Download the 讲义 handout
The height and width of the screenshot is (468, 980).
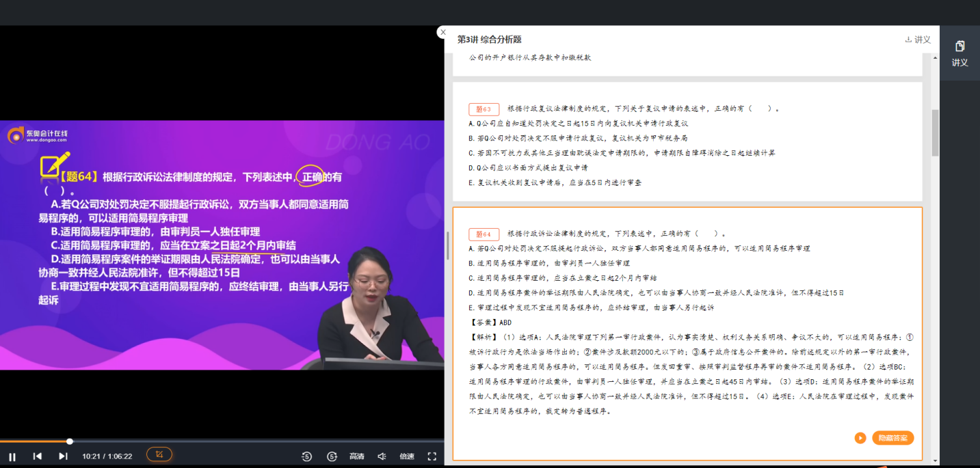pos(918,40)
